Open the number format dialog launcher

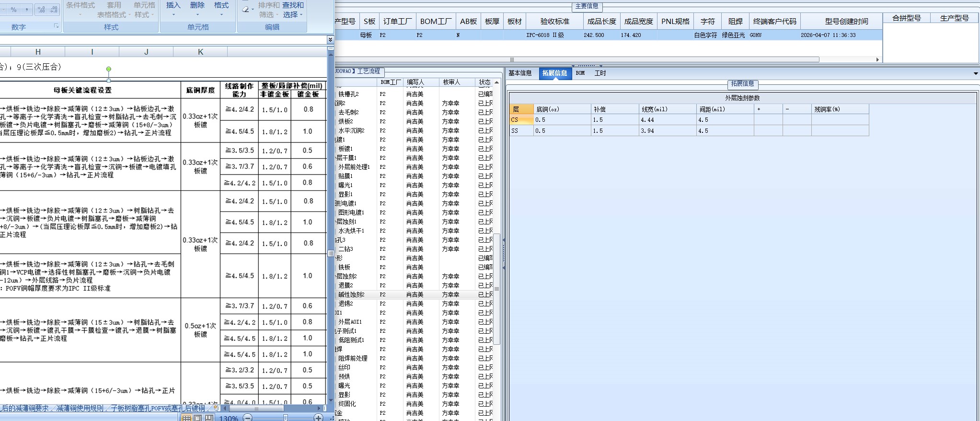click(x=56, y=26)
